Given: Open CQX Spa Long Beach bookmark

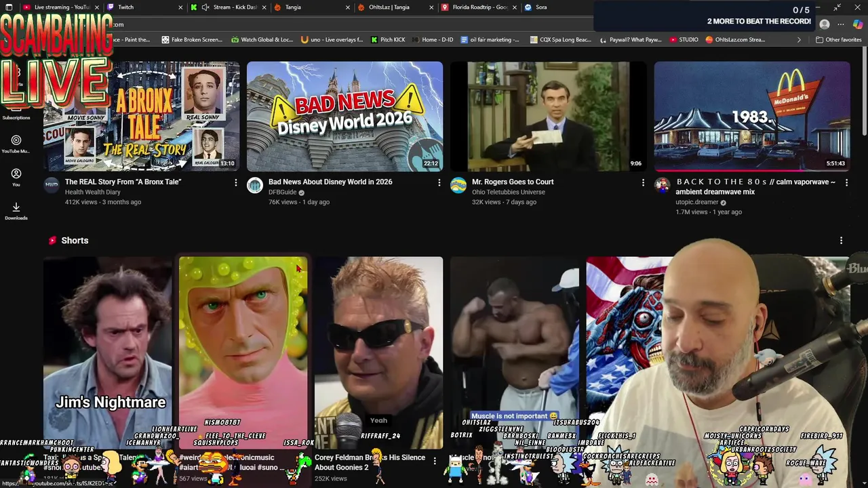Looking at the screenshot, I should click(561, 39).
